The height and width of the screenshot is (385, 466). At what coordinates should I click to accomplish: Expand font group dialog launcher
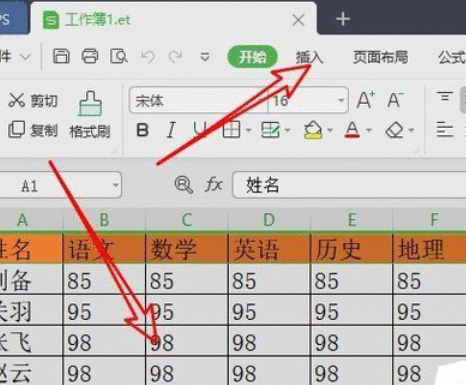[x=416, y=151]
